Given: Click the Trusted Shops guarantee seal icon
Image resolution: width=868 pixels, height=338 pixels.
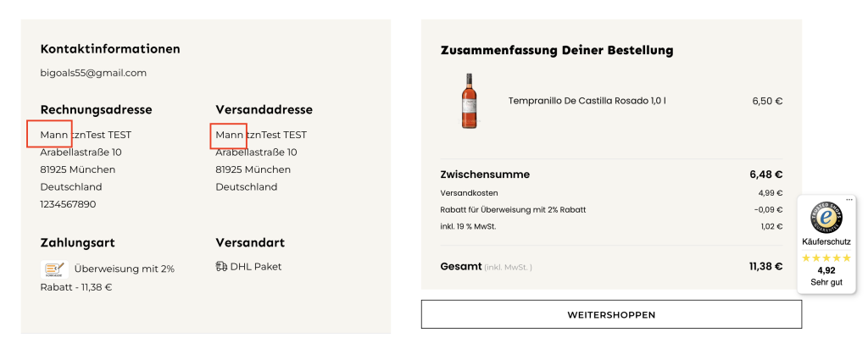Looking at the screenshot, I should pos(826,218).
